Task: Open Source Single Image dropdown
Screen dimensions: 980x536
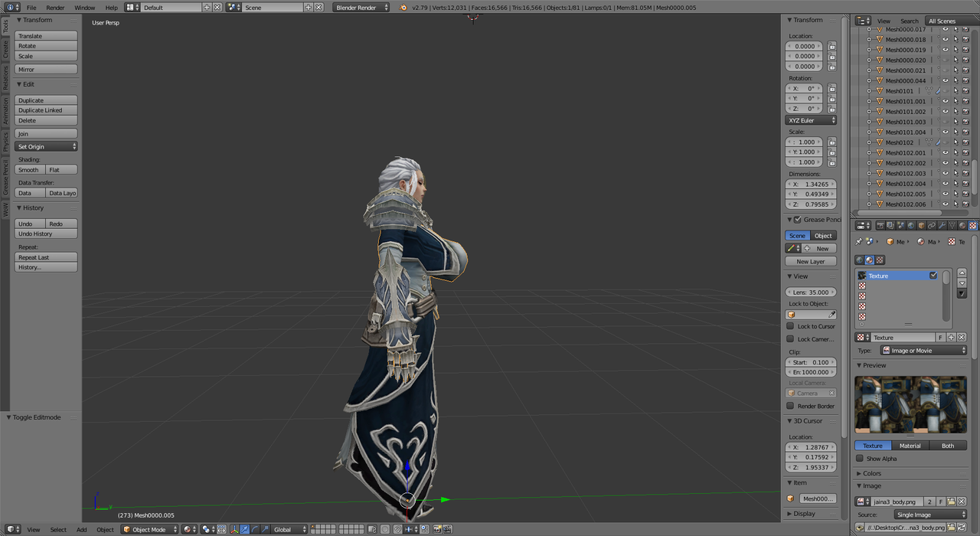Action: (930, 515)
